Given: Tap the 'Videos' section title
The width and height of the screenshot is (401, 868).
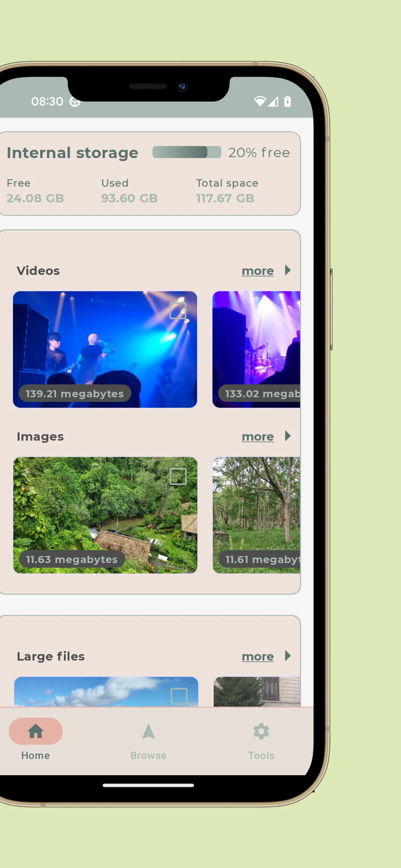Looking at the screenshot, I should tap(38, 271).
